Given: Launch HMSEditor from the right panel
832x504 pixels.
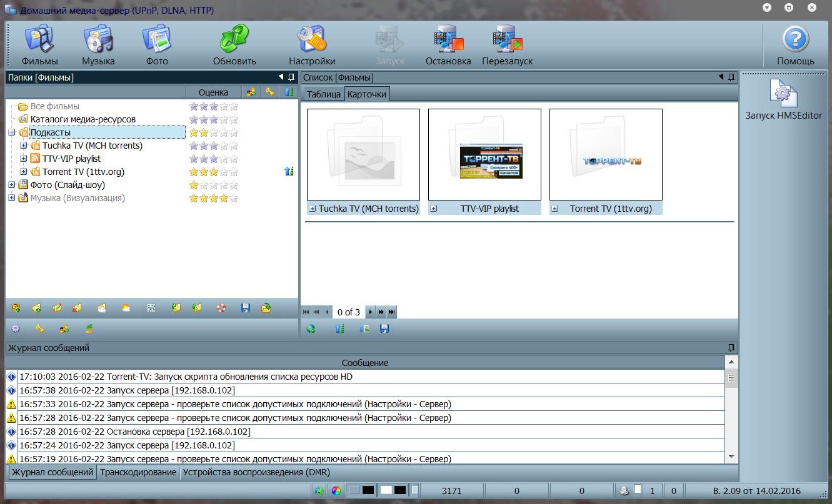Looking at the screenshot, I should click(x=783, y=100).
